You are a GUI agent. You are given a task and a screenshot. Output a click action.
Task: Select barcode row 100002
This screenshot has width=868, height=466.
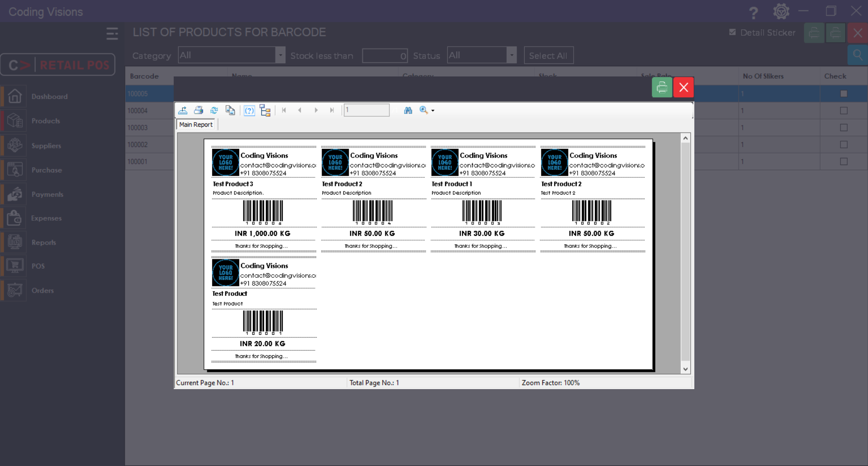[496, 144]
